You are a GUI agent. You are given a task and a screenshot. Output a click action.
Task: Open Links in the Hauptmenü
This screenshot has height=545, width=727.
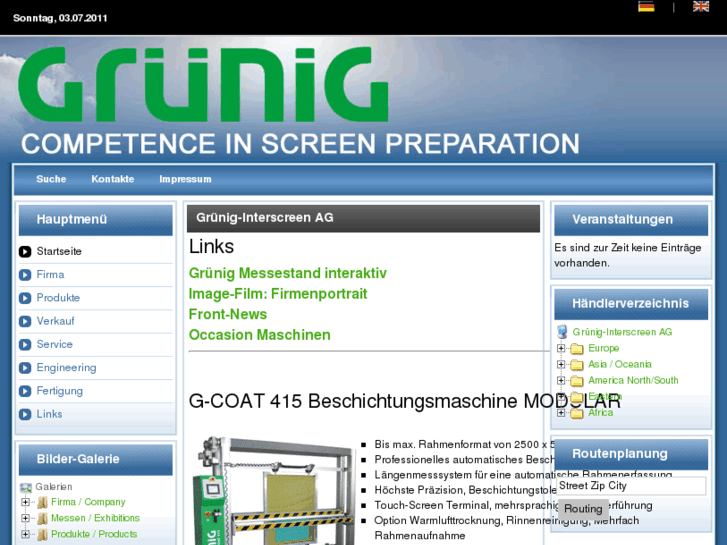tap(49, 414)
